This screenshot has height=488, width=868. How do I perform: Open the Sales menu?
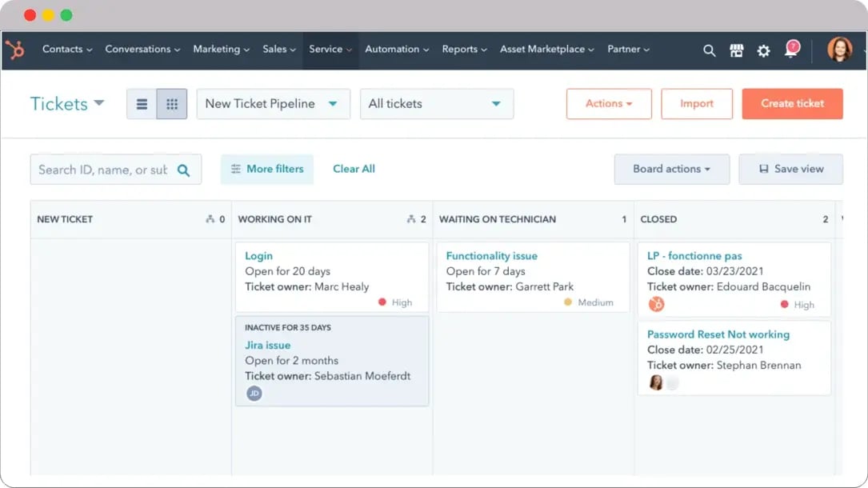279,50
